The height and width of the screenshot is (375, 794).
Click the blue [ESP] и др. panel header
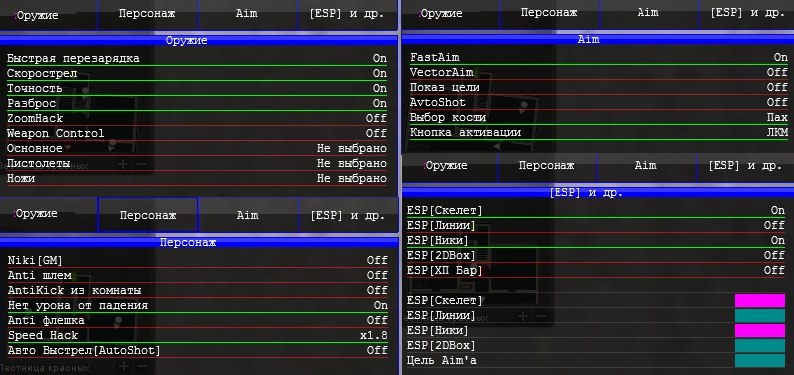598,193
